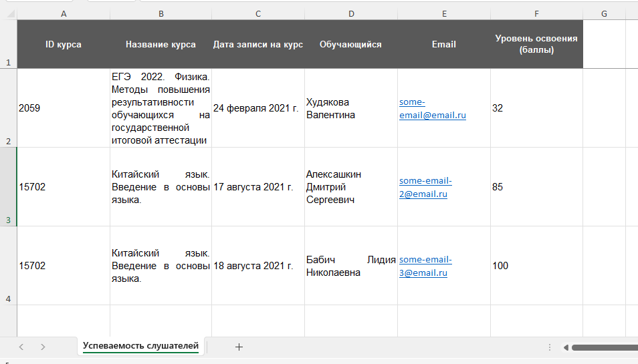This screenshot has height=364, width=638.
Task: Follow the some-email-2@email.ru hyperlink
Action: 425,188
